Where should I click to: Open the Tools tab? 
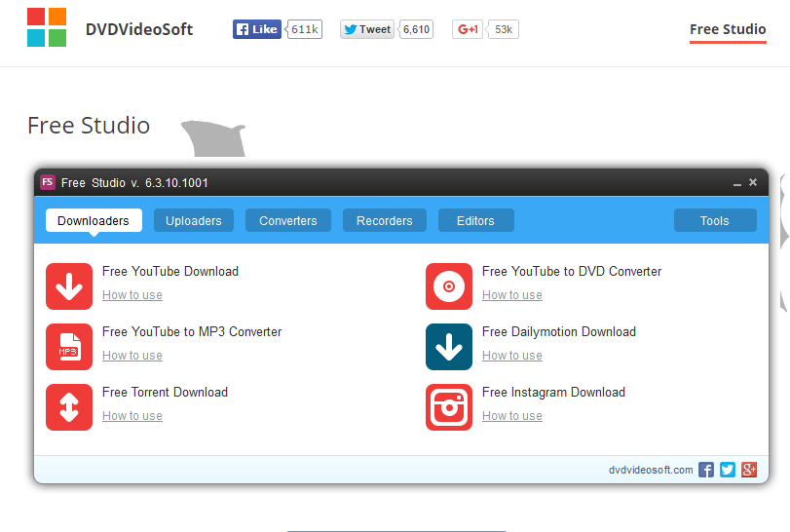coord(715,220)
